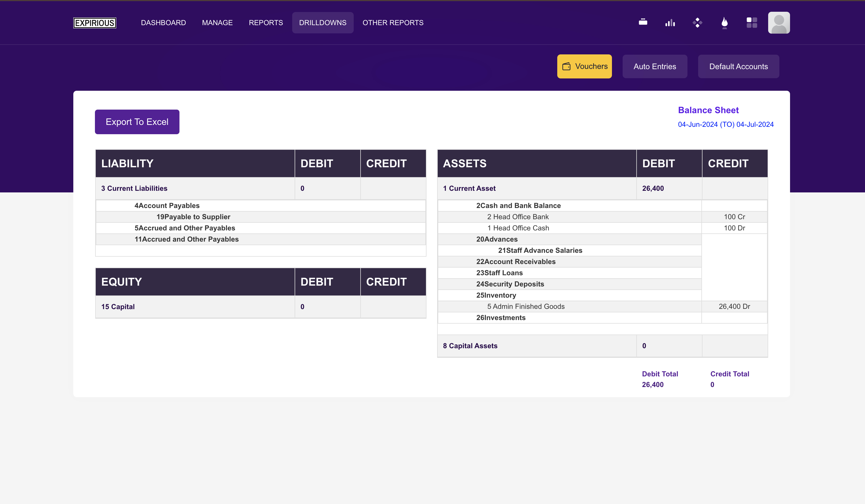Select the 25Inventory row
Viewport: 865px width, 504px height.
570,295
